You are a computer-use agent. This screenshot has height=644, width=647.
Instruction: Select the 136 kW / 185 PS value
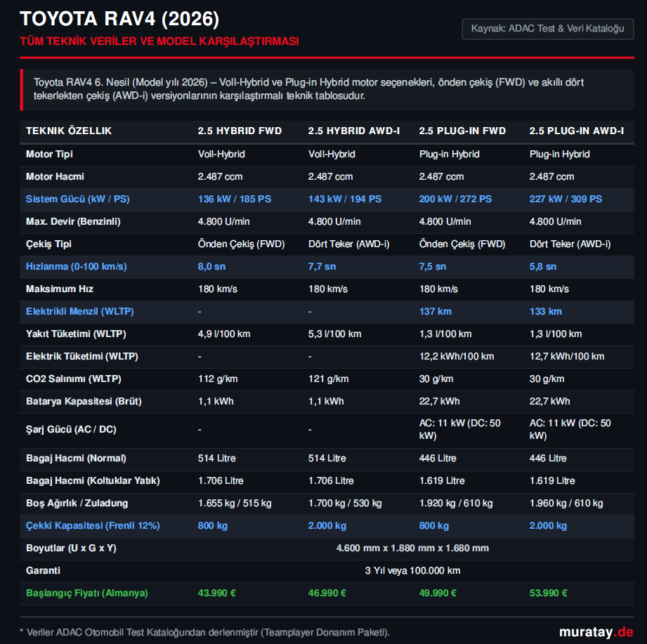coord(235,199)
